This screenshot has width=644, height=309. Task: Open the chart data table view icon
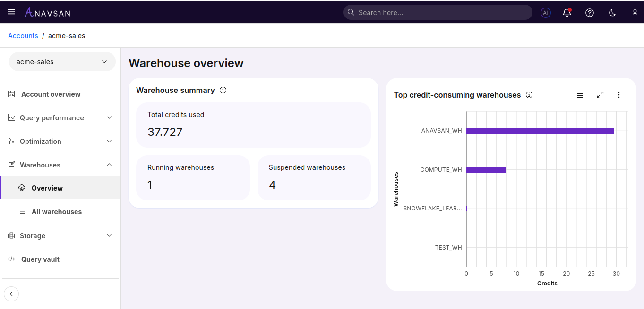(581, 94)
